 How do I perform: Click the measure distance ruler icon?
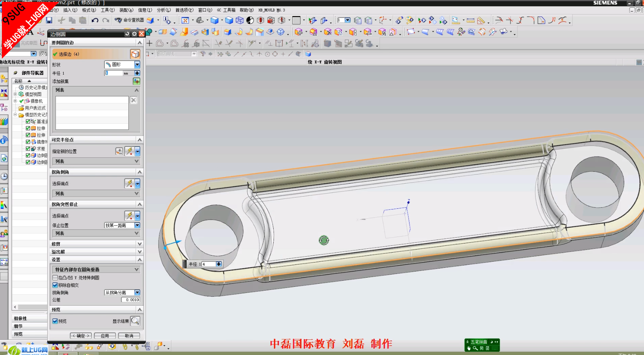point(471,20)
